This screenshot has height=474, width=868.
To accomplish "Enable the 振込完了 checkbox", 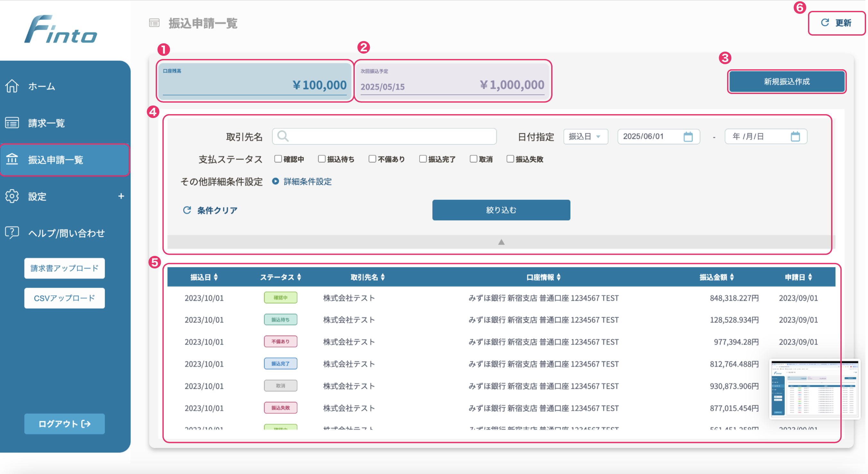I will (423, 159).
